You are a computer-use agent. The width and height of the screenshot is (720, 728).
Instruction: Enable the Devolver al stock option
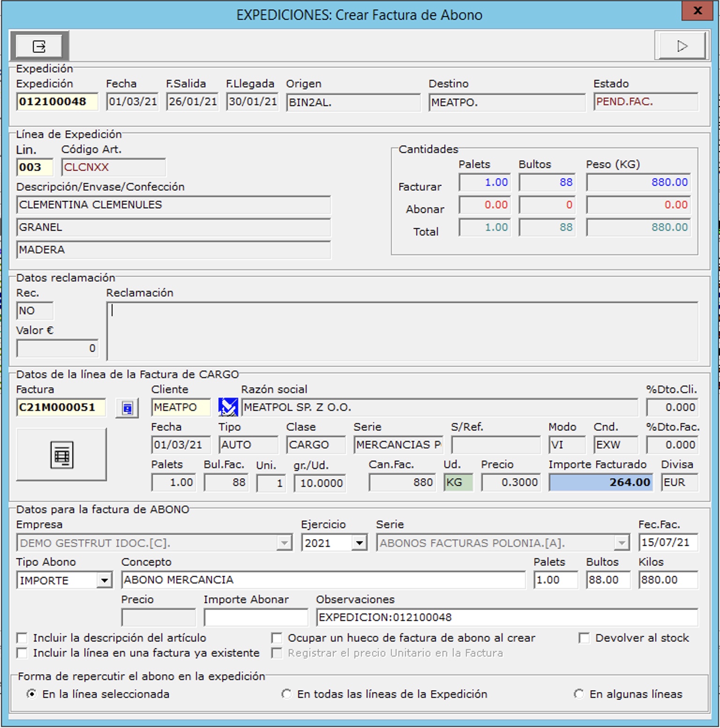[x=584, y=638]
